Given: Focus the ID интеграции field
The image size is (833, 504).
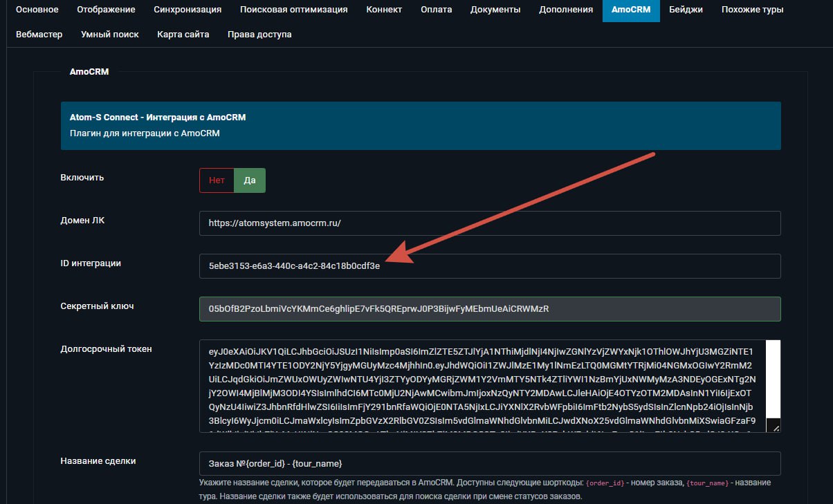Looking at the screenshot, I should [490, 266].
